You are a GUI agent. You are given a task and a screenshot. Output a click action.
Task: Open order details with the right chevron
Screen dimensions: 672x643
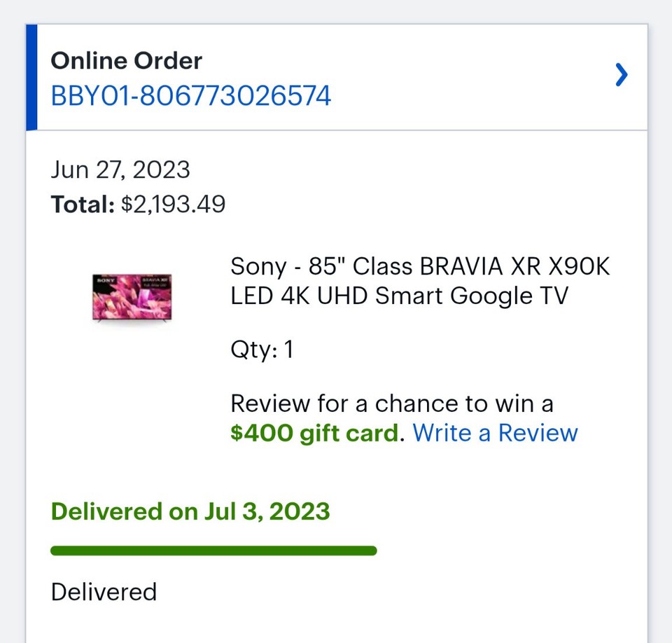[x=621, y=74]
